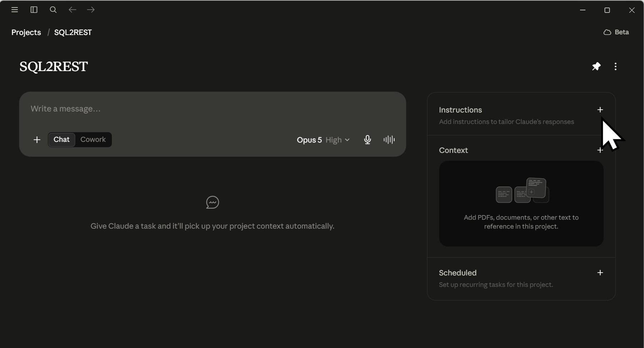Click the 'Set up recurring tasks' text
This screenshot has width=644, height=348.
496,285
